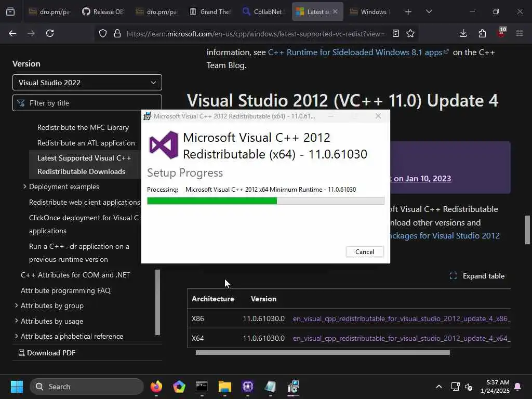Open the installer setup icon in taskbar

pos(293,387)
